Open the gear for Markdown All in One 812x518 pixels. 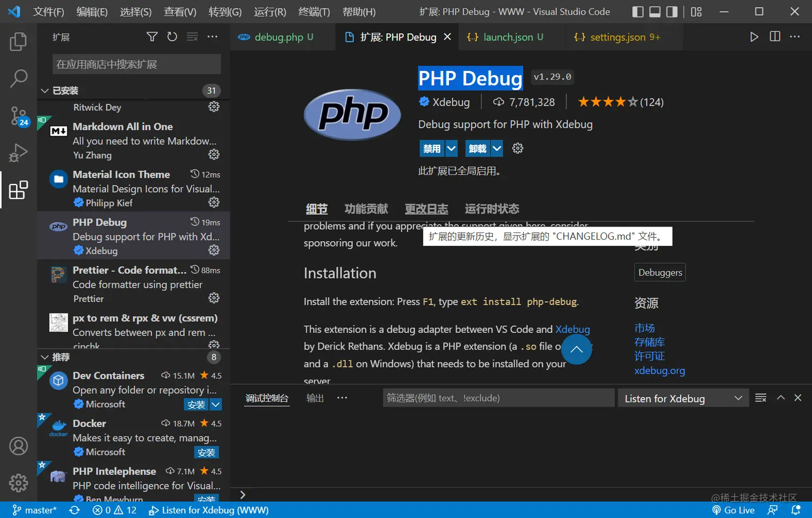tap(214, 155)
